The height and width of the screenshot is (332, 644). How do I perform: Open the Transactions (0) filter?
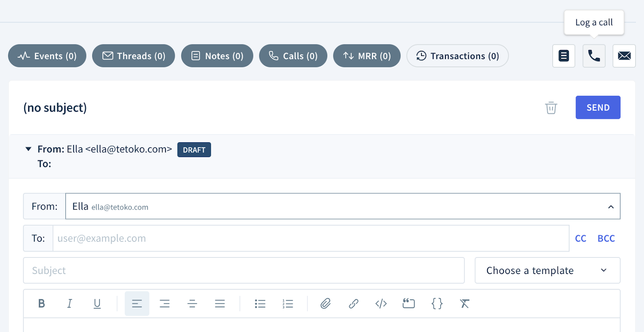458,56
